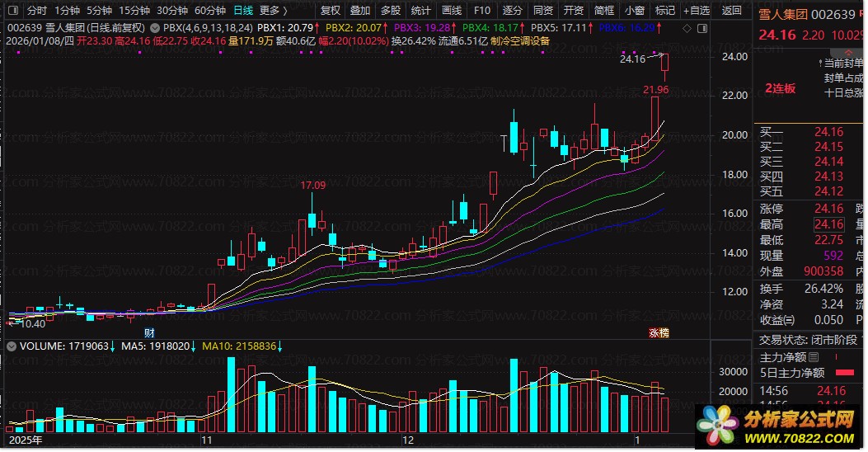This screenshot has height=452, width=868.
Task: Click the 制冷空调设备 sector label
Action: click(x=520, y=41)
